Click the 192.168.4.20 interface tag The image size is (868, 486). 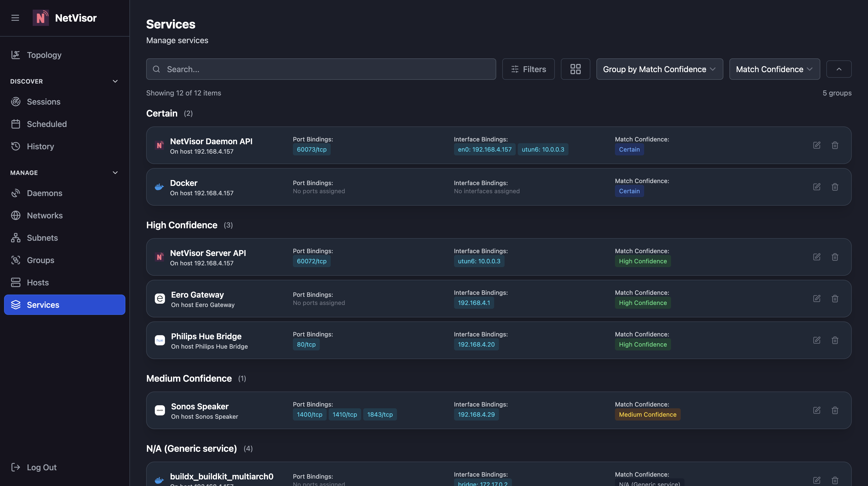coord(476,345)
